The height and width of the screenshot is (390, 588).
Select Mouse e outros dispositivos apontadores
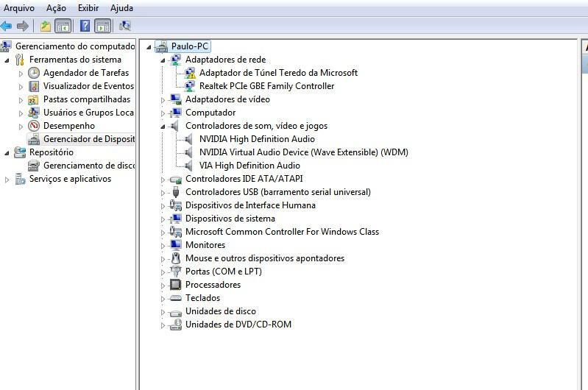[265, 258]
